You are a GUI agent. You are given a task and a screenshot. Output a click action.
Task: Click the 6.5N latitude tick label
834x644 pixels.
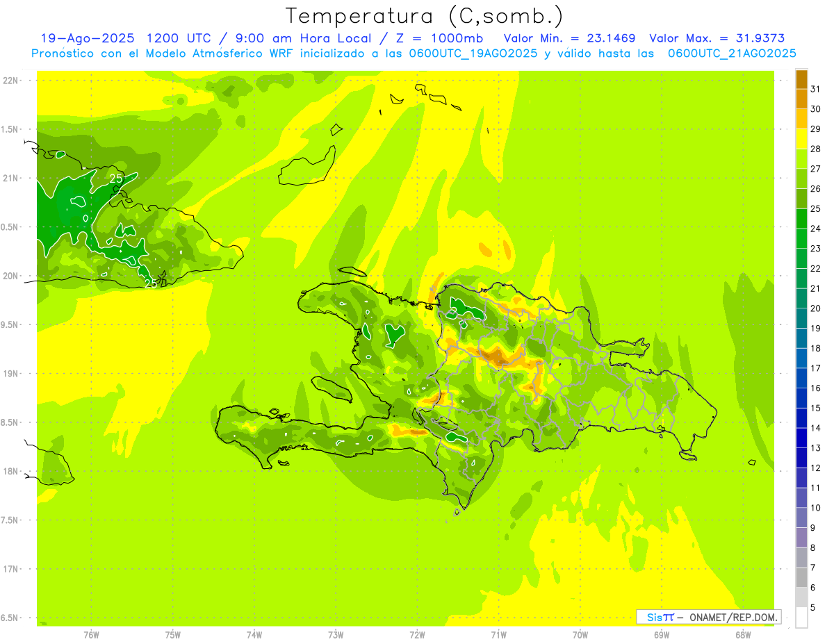coord(10,618)
